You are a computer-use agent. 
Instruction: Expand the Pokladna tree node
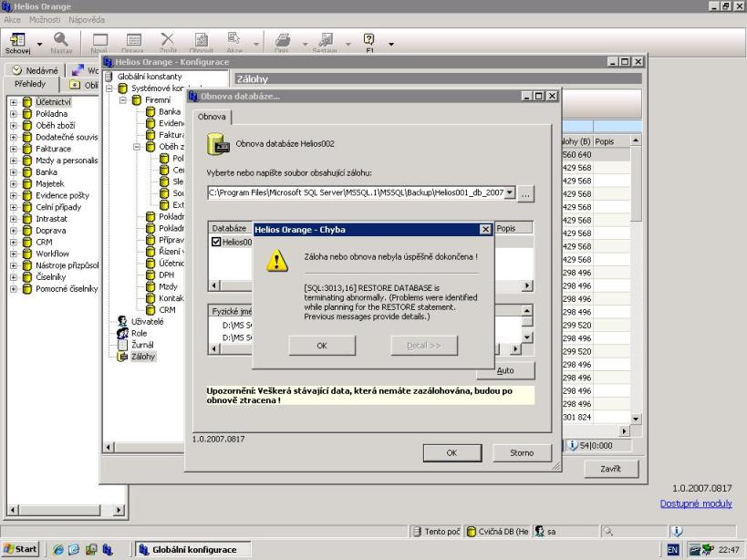click(14, 114)
